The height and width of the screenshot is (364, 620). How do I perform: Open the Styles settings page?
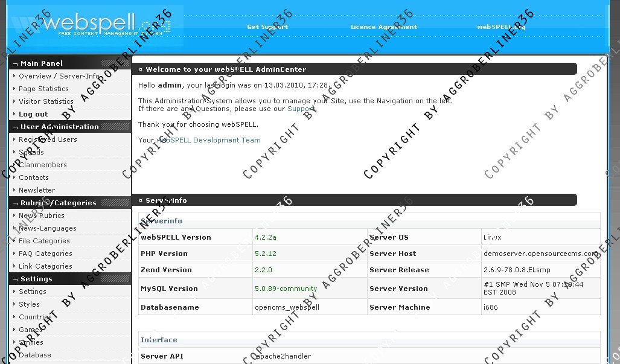point(29,304)
